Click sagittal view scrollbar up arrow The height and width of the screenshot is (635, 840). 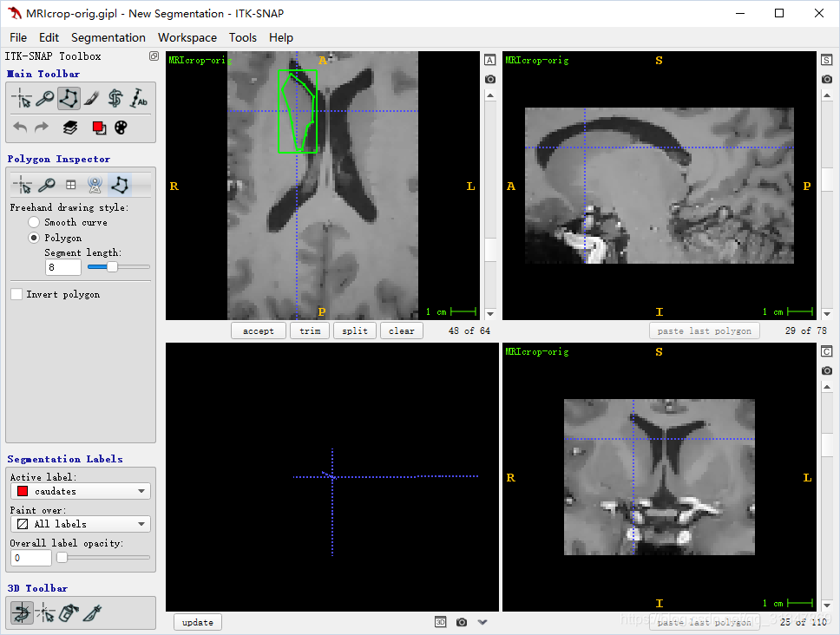click(827, 95)
